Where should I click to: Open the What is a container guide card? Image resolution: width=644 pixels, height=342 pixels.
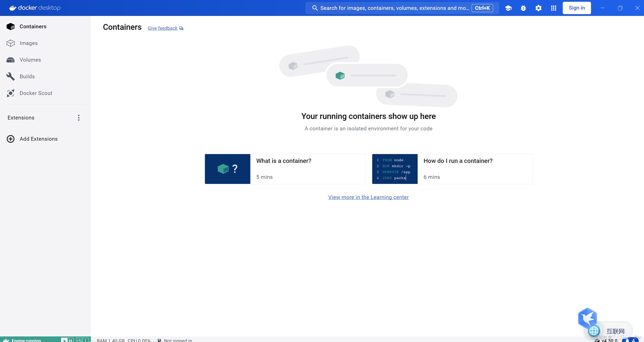coord(285,169)
